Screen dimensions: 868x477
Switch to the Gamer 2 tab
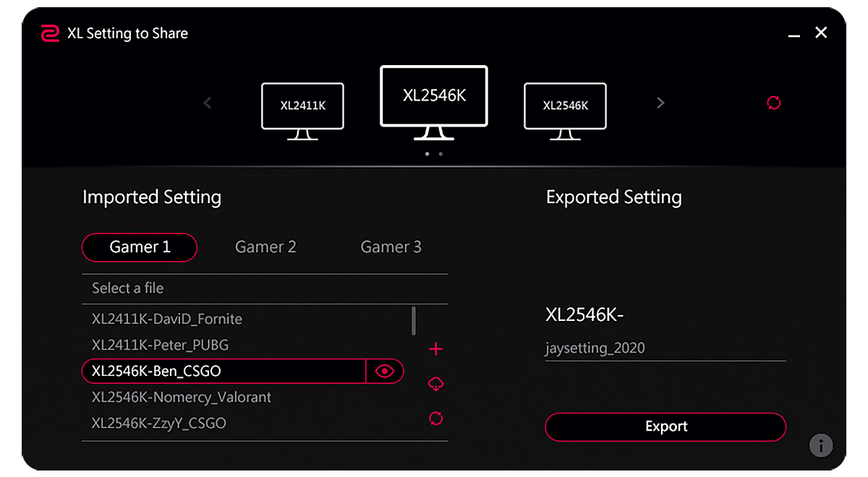[x=265, y=247]
